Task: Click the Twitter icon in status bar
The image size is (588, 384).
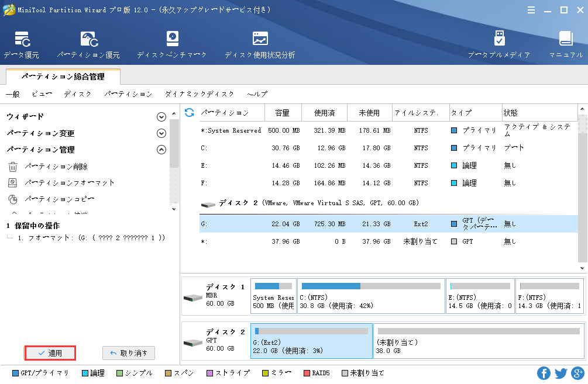Action: click(x=561, y=373)
